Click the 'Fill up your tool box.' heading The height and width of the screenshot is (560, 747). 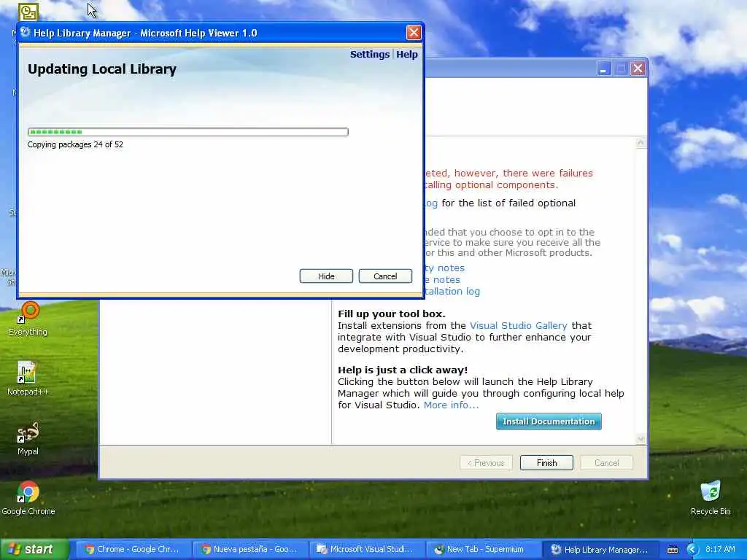click(392, 314)
